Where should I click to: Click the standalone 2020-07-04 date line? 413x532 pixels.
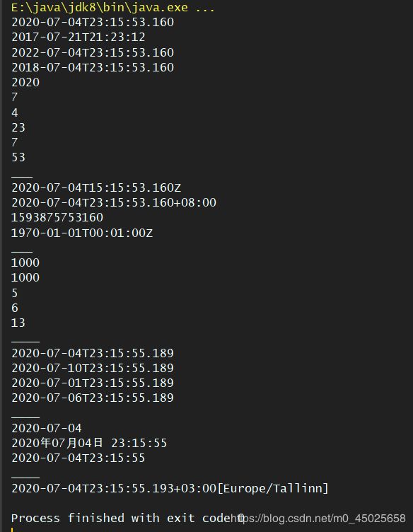(47, 428)
